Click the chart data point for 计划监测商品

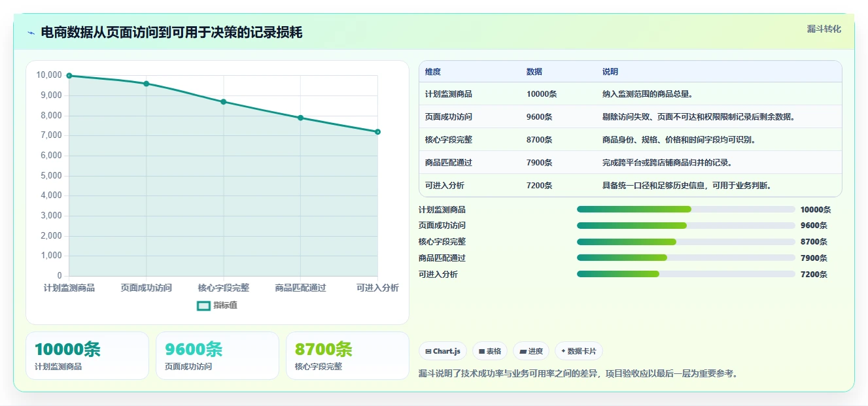69,76
